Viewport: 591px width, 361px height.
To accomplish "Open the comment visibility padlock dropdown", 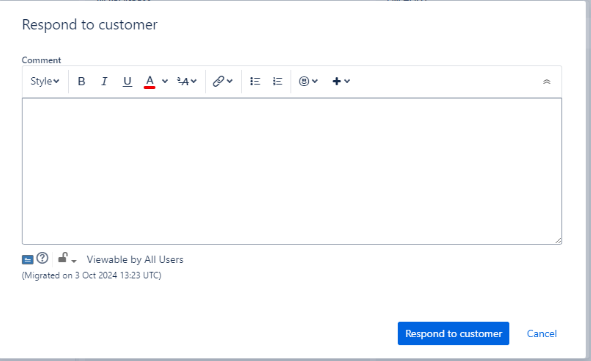I will pyautogui.click(x=67, y=259).
